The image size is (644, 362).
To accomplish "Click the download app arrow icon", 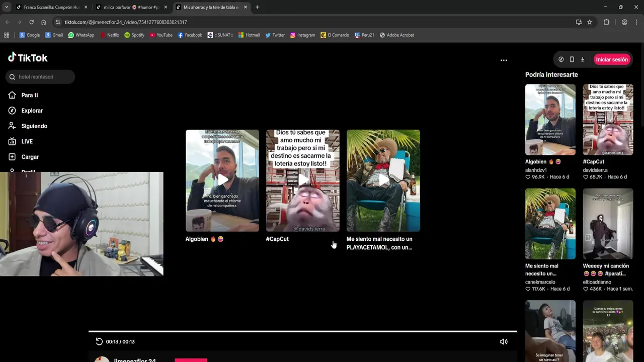I will pos(583,59).
